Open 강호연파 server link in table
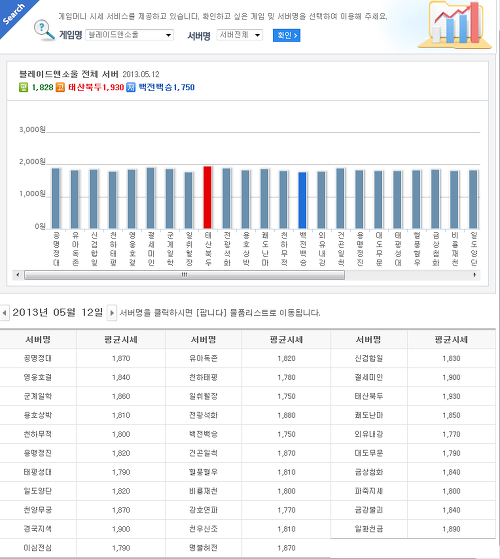The width and height of the screenshot is (500, 559). pos(203,510)
